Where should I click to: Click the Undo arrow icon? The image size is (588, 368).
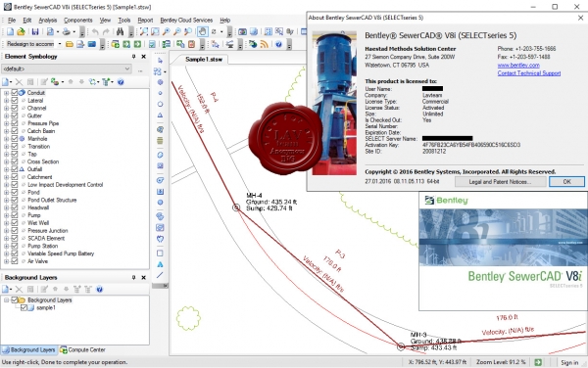95,32
